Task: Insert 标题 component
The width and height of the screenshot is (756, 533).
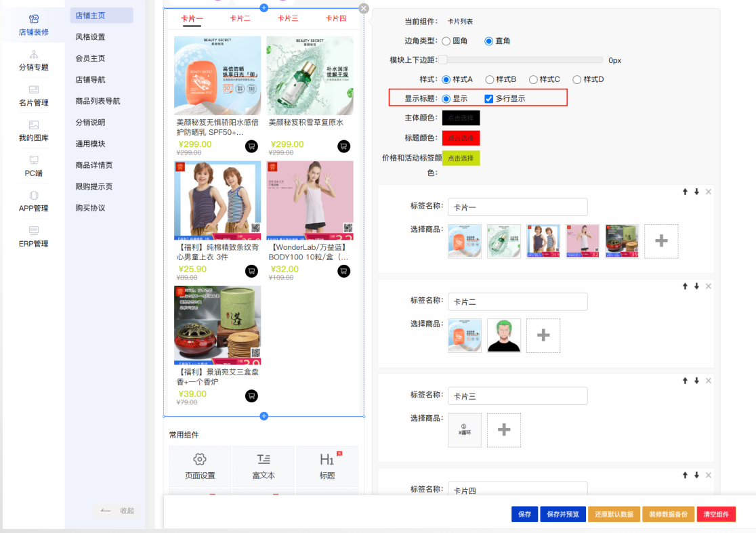Action: click(x=327, y=466)
